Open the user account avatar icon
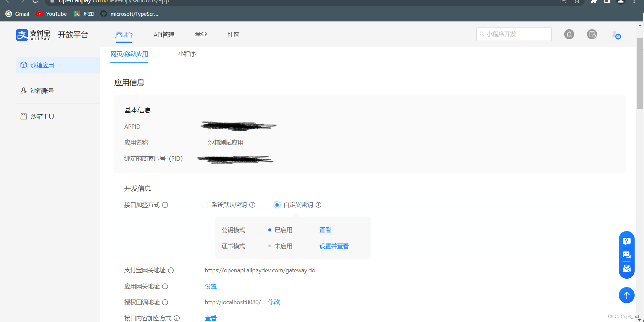 [616, 35]
